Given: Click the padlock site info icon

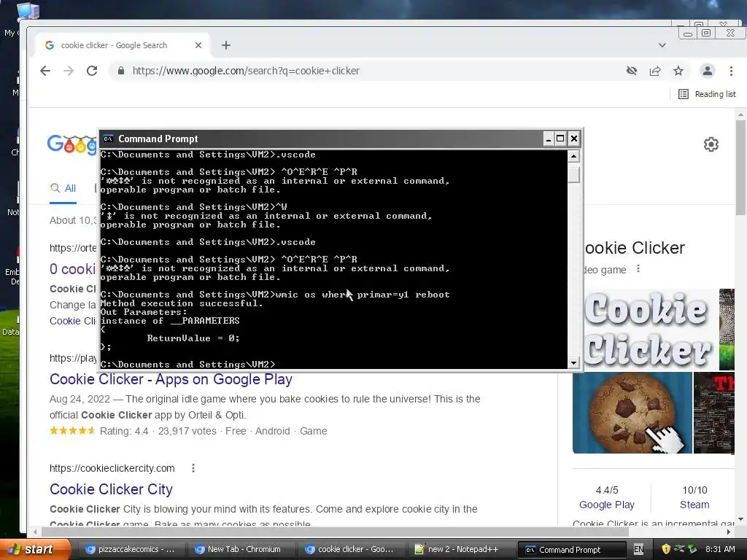Looking at the screenshot, I should pyautogui.click(x=121, y=71).
